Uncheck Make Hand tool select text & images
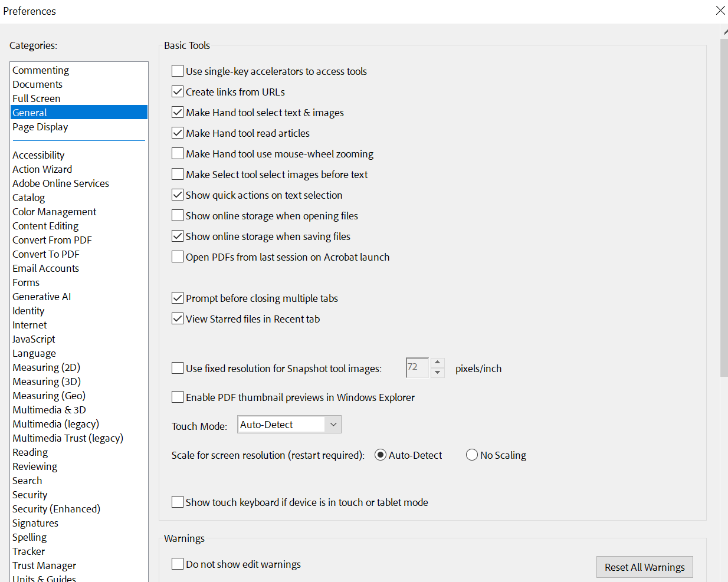 178,112
